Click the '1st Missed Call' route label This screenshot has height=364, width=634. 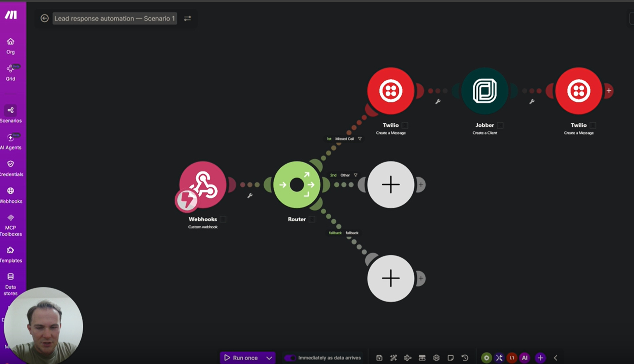(340, 139)
